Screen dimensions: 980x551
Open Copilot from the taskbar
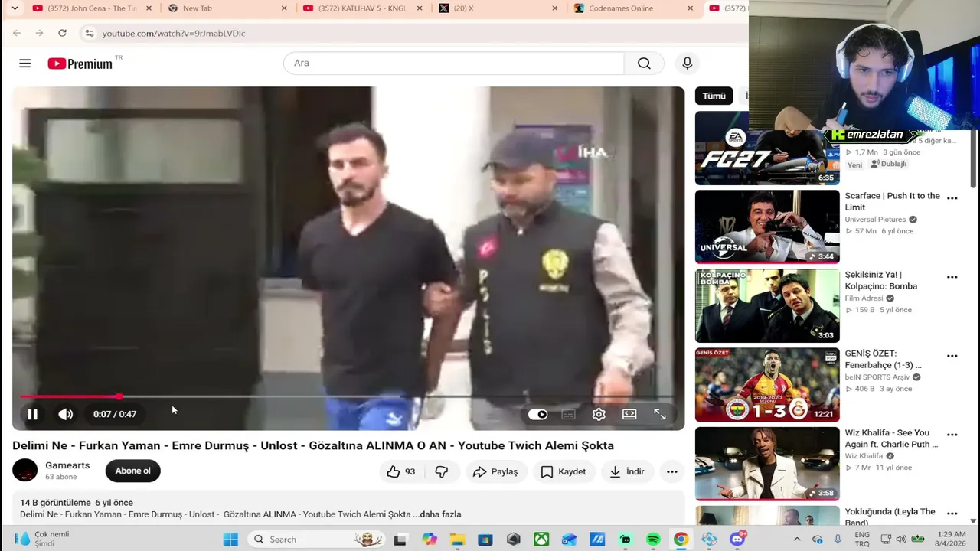point(430,540)
